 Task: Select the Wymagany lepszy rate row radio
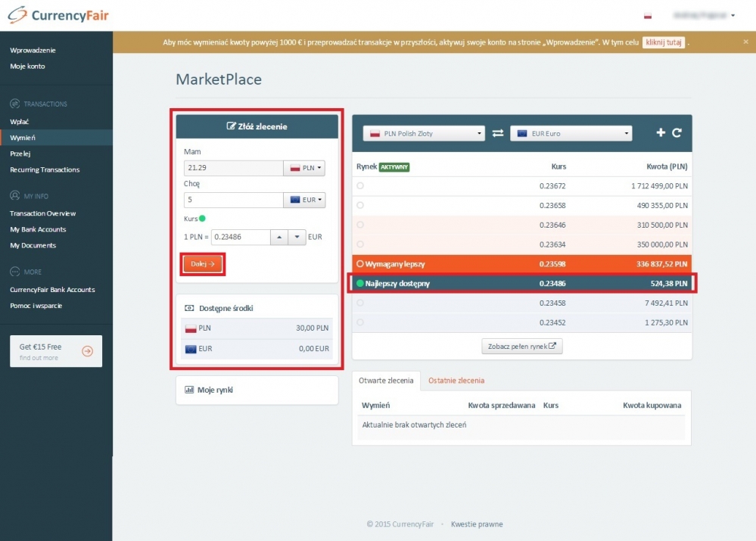[360, 264]
